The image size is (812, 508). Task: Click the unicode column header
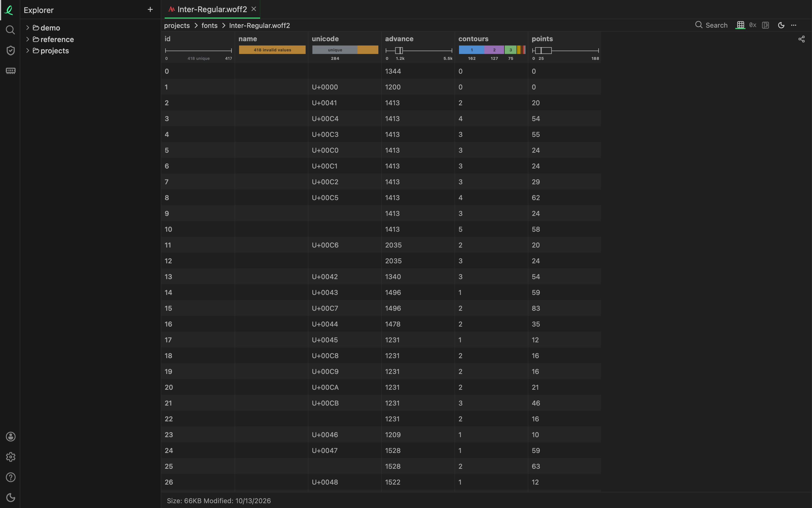click(x=325, y=39)
